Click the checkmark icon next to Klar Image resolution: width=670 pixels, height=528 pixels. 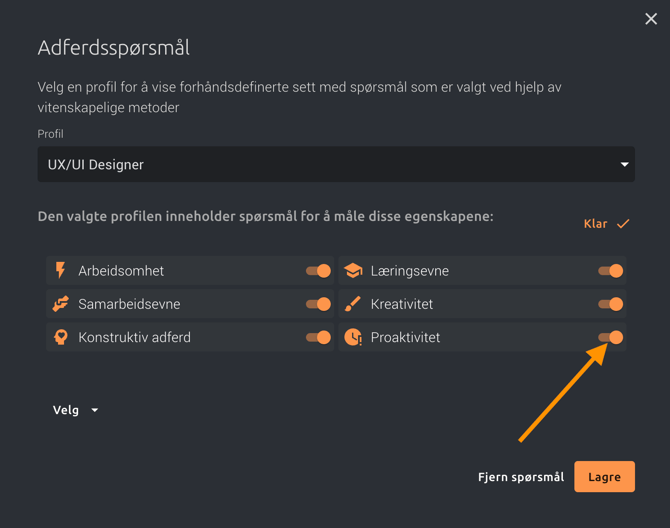[623, 224]
